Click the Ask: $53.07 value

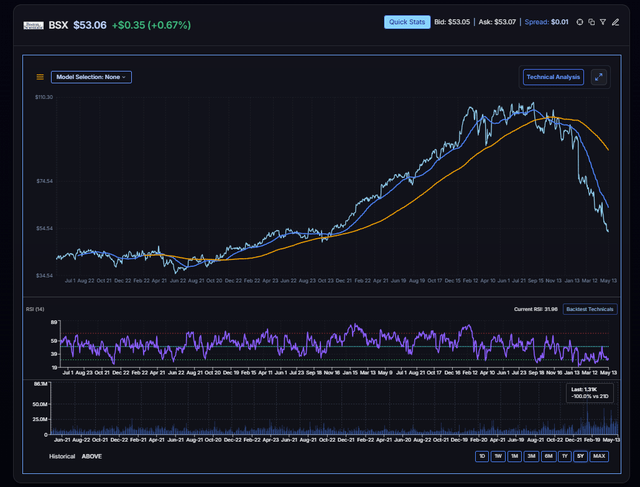point(497,22)
